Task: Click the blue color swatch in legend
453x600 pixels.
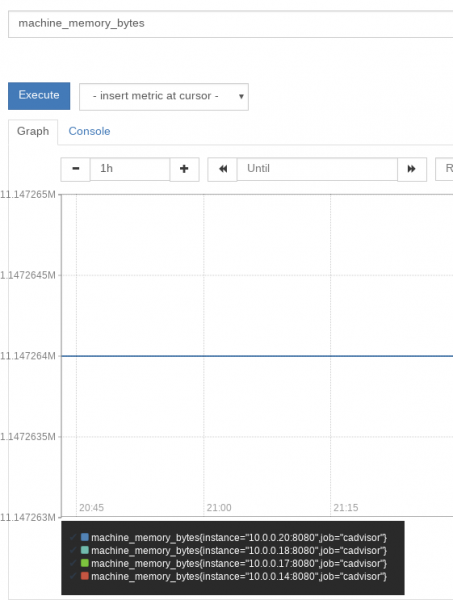Action: (x=85, y=537)
